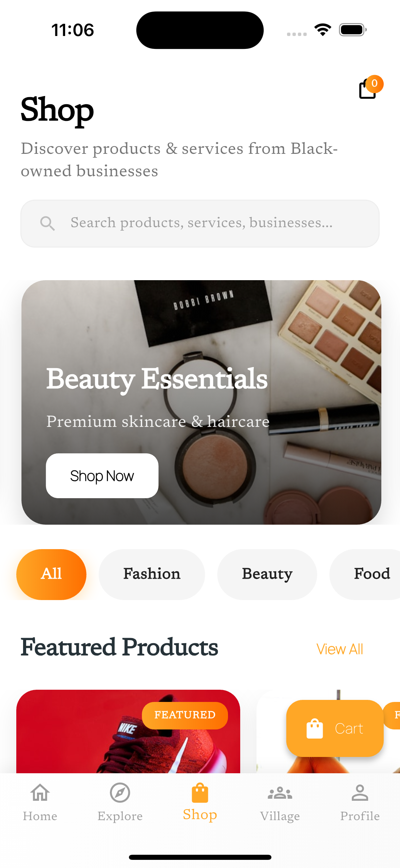This screenshot has height=868, width=400.
Task: Tap the search magnifier icon
Action: coord(47,223)
